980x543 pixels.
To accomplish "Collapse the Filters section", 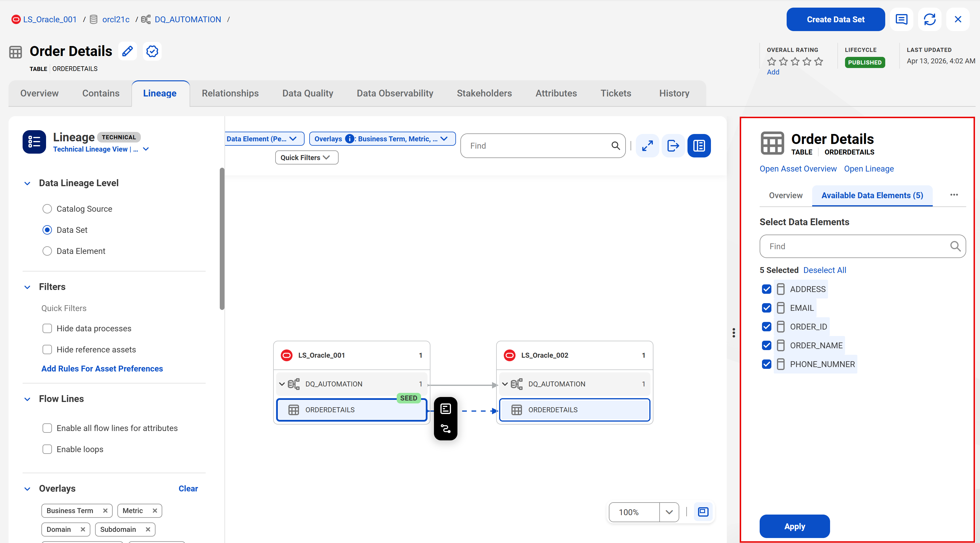I will (27, 287).
